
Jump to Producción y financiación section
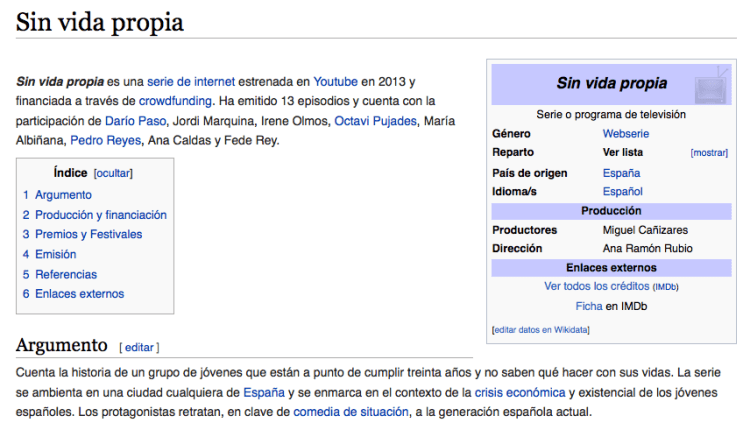tap(100, 215)
